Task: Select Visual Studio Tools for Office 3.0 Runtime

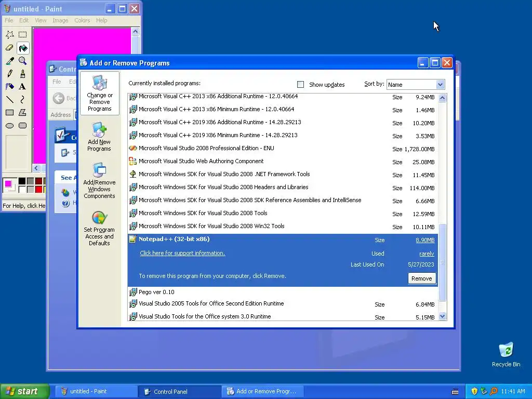Action: (x=283, y=316)
